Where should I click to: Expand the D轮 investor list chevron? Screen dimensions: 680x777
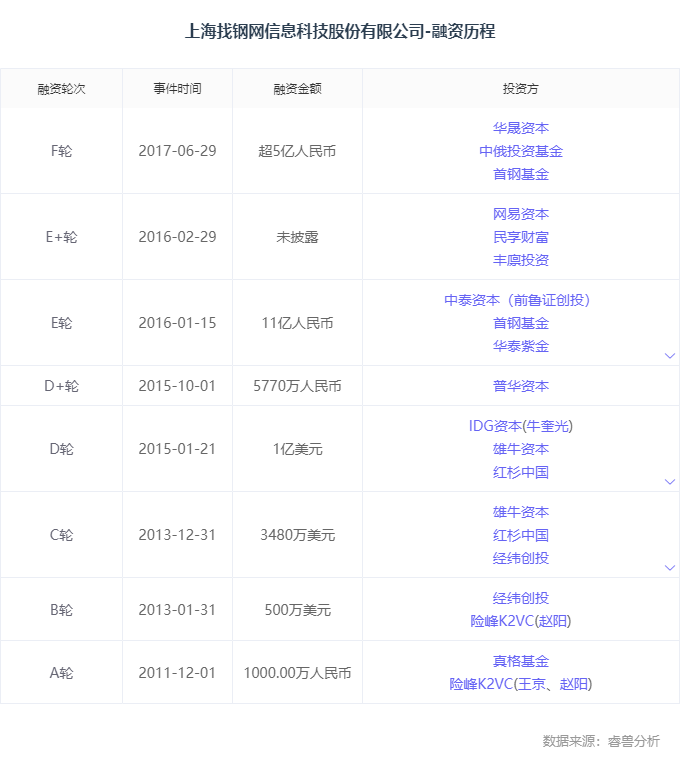[670, 482]
